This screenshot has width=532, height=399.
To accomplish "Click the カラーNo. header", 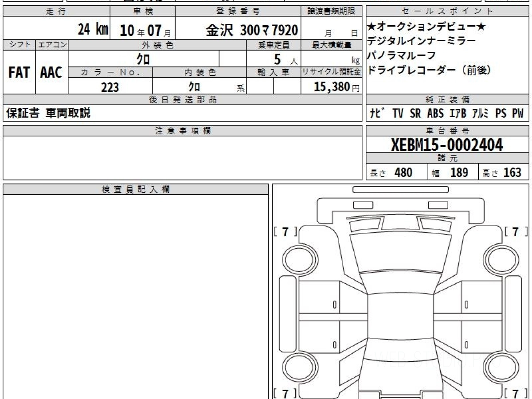I will (110, 72).
